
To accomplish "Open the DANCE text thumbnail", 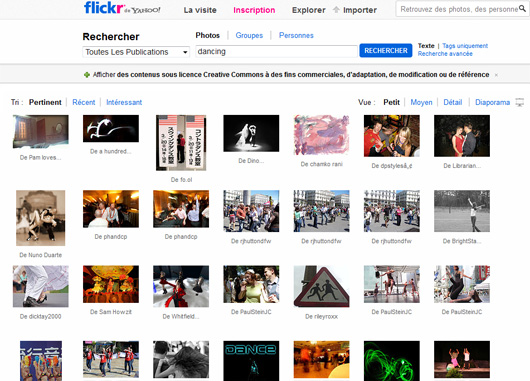I will 251,361.
